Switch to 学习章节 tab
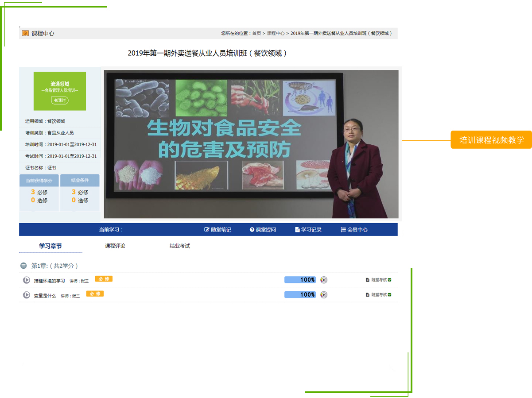This screenshot has width=532, height=398. (50, 246)
